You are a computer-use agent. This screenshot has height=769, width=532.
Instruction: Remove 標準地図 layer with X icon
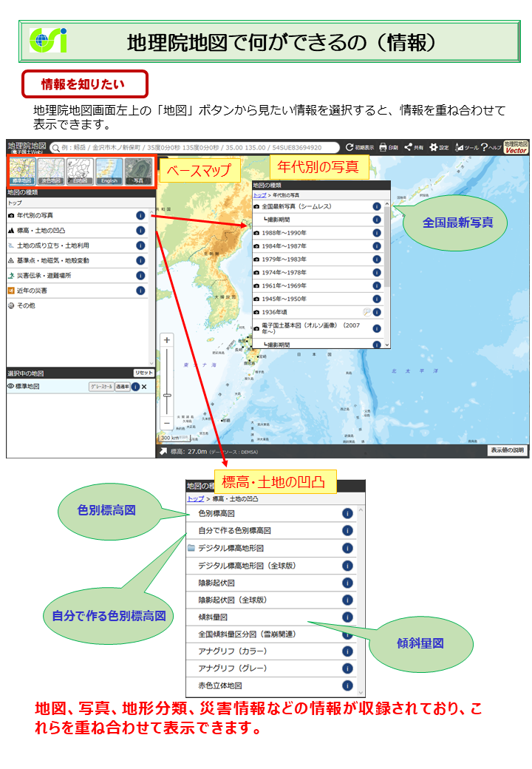(145, 387)
